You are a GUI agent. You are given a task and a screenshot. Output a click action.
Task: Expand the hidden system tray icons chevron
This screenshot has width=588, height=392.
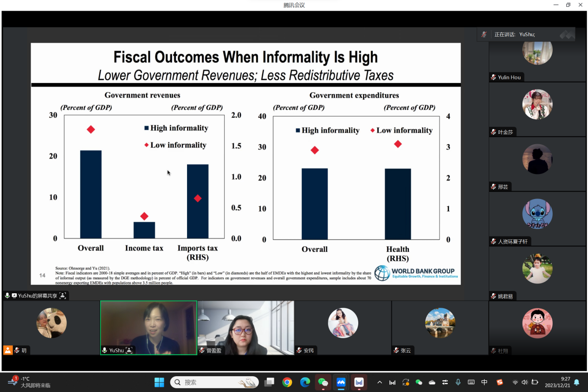click(380, 382)
